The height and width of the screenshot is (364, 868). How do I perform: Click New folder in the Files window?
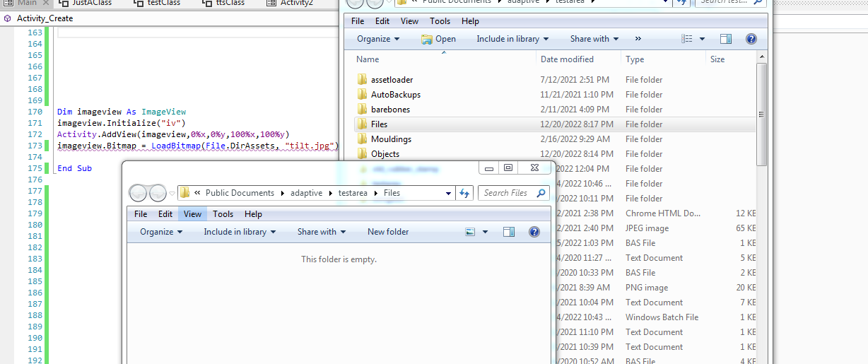388,232
